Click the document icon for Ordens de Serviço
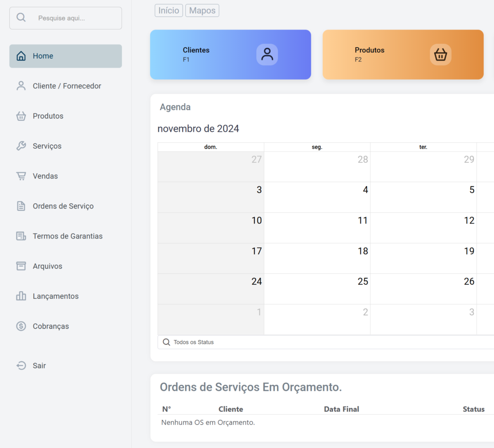 [21, 206]
